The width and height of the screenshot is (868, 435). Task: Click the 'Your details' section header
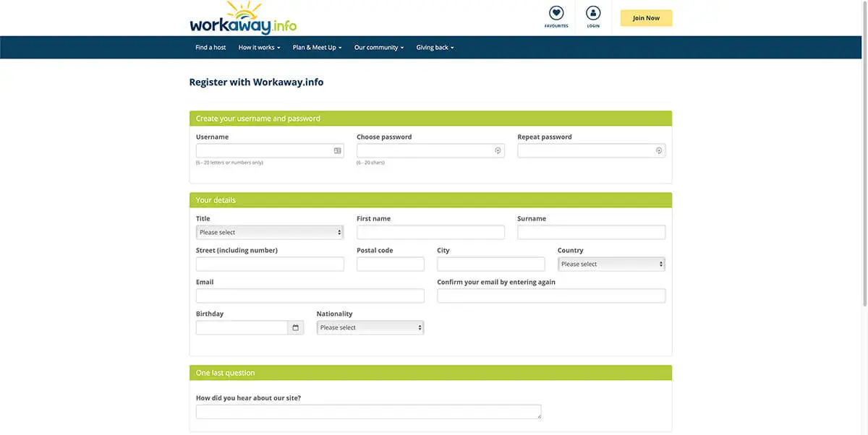click(430, 200)
